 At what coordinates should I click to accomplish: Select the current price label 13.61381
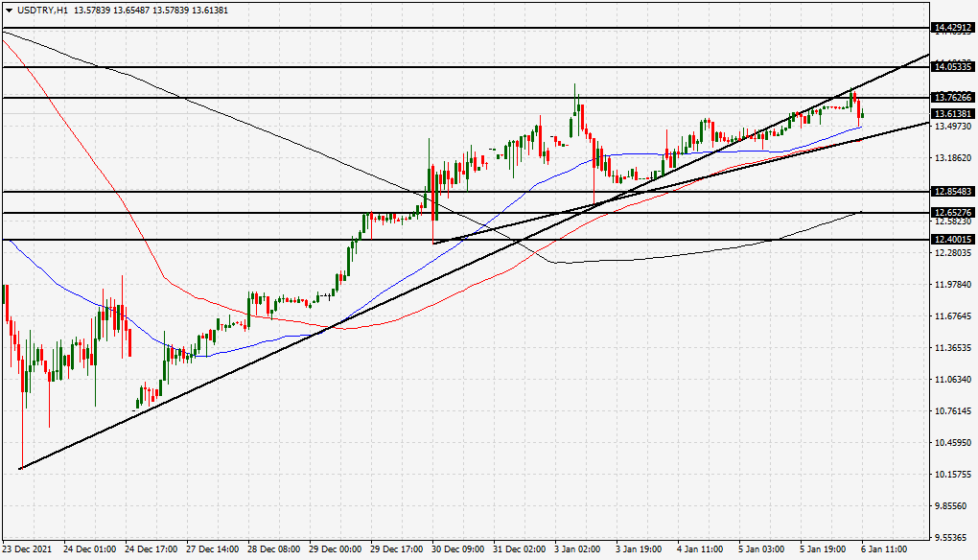coord(952,113)
